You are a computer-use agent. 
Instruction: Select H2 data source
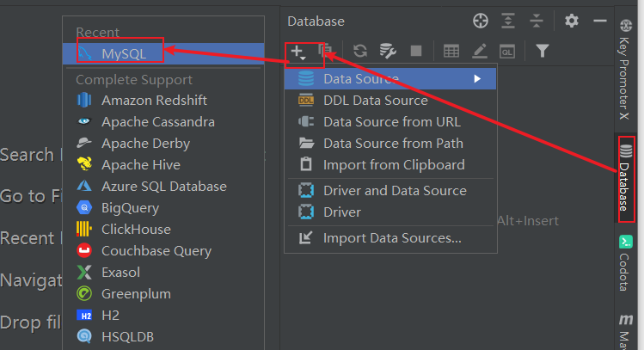pyautogui.click(x=163, y=316)
